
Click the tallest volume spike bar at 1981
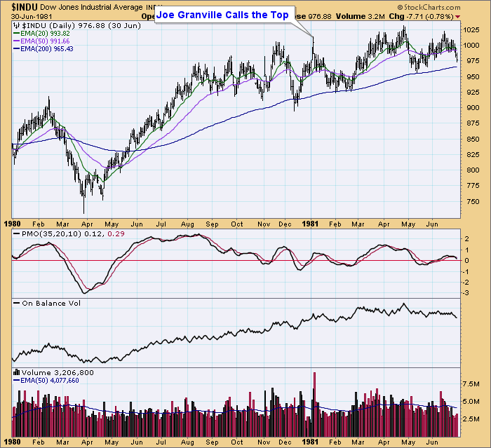(315, 405)
